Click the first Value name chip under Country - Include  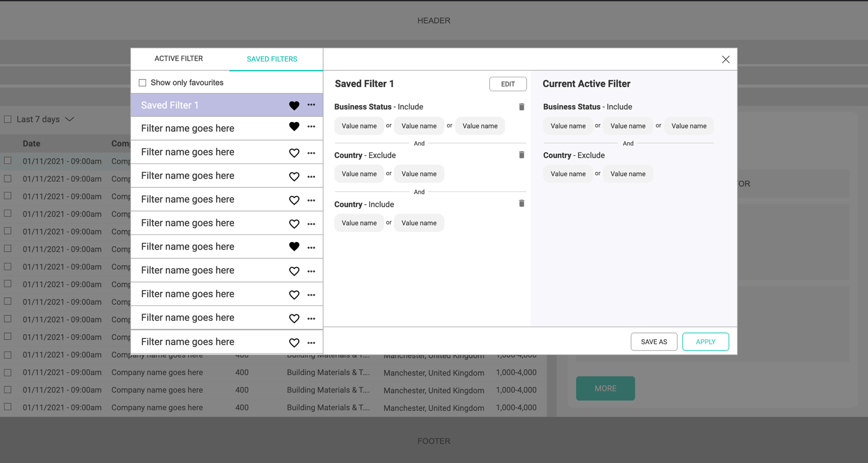(x=359, y=223)
